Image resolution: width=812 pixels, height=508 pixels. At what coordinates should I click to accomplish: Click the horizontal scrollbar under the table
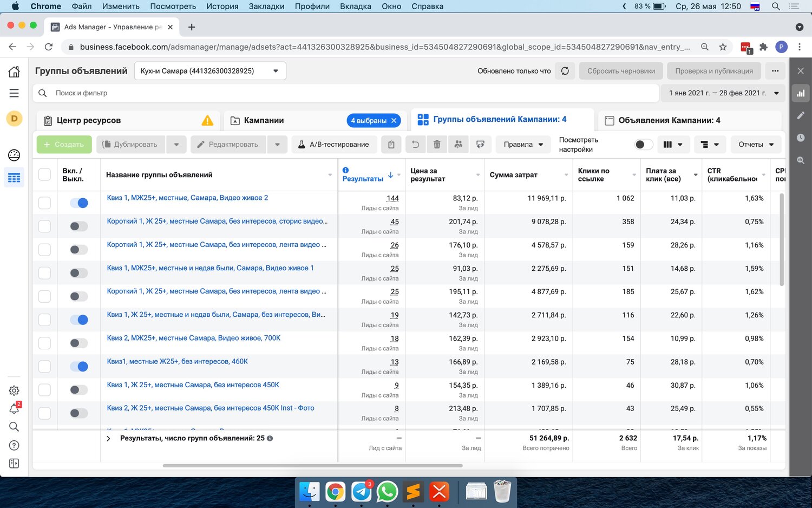click(x=312, y=465)
